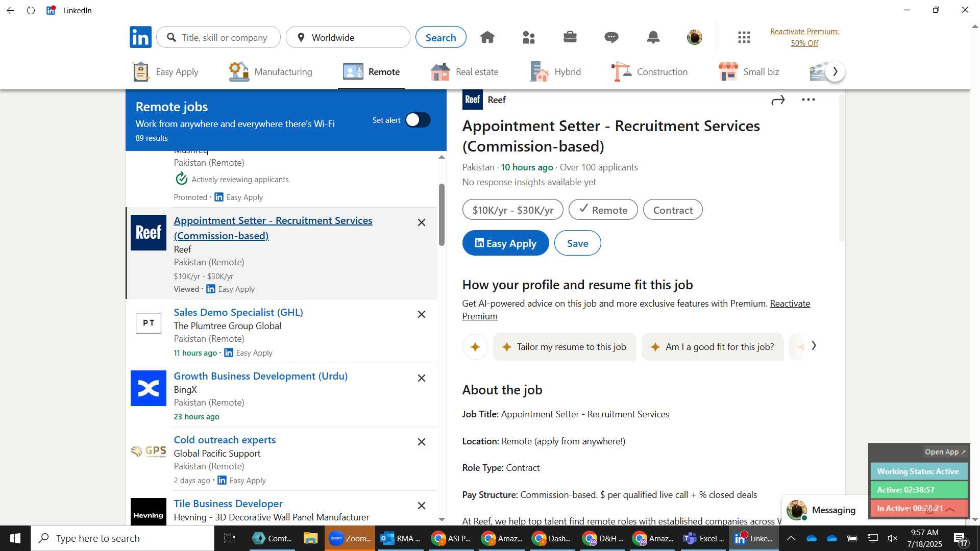Select the Hybrid category tab
980x551 pixels.
click(555, 72)
